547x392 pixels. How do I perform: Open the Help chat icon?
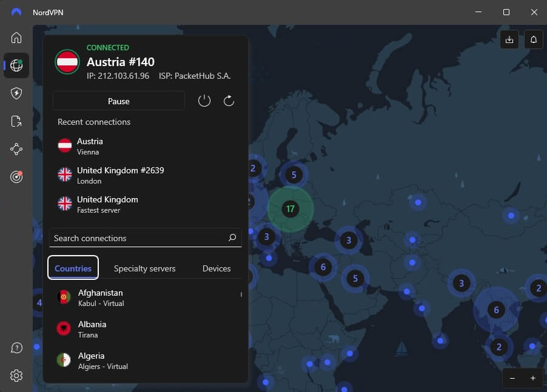coord(16,348)
